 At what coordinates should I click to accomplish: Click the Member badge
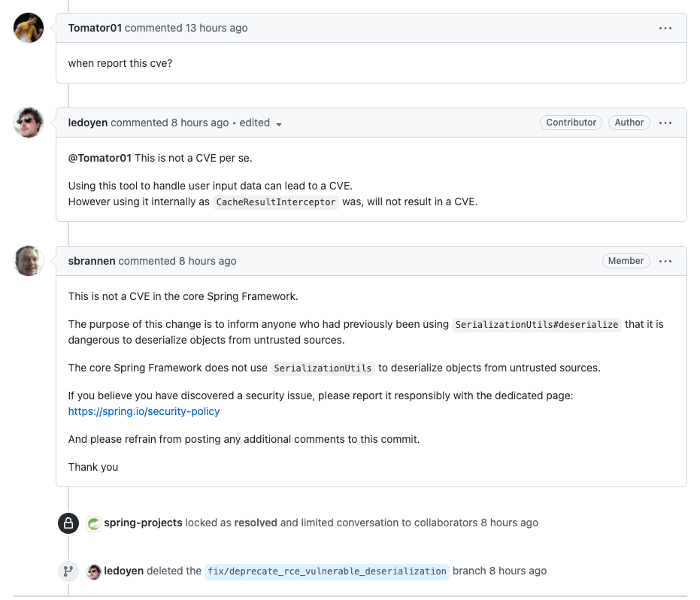point(626,261)
